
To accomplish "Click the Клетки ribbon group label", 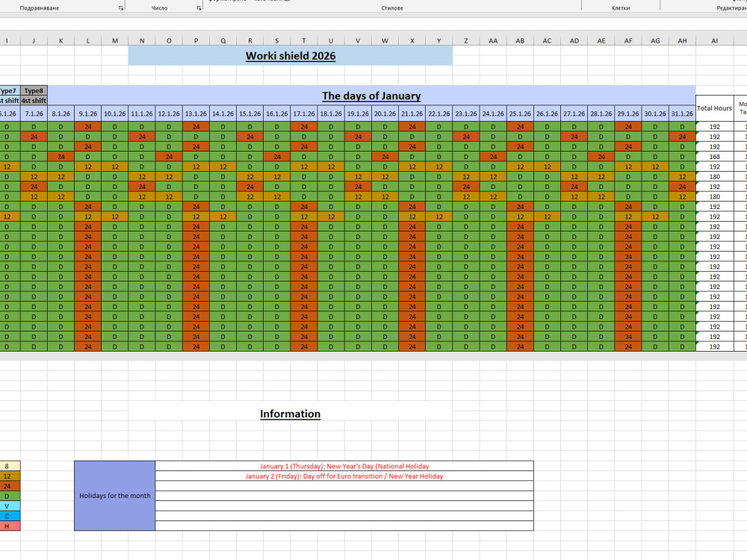I will click(x=621, y=8).
